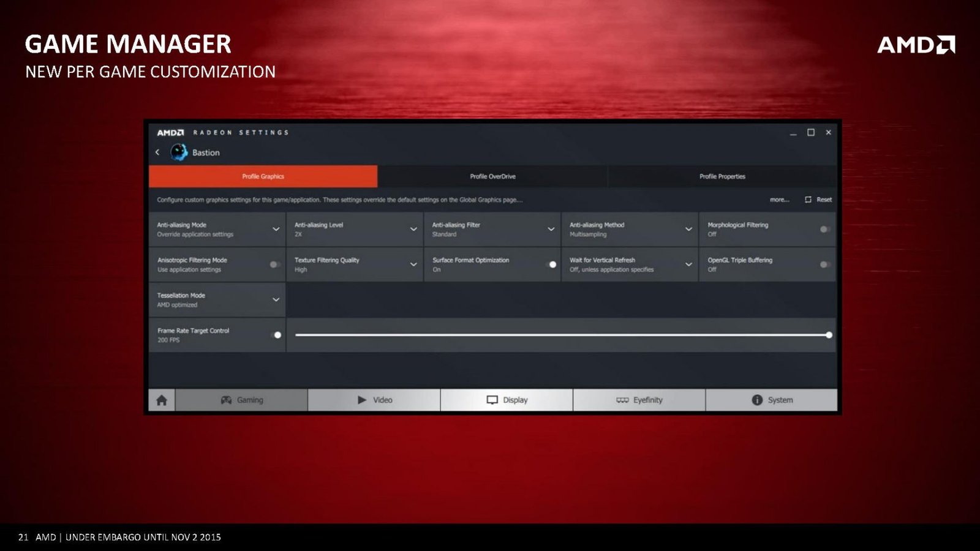The image size is (980, 551).
Task: Switch to the Profile OverDrive tab
Action: (492, 176)
